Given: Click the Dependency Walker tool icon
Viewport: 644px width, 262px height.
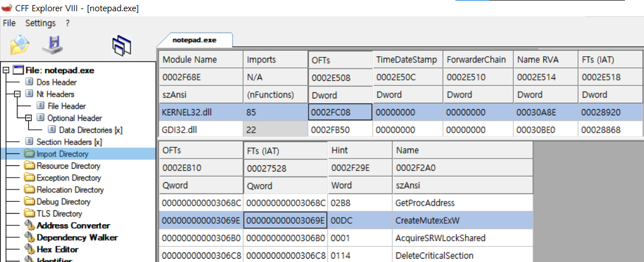Looking at the screenshot, I should click(29, 237).
